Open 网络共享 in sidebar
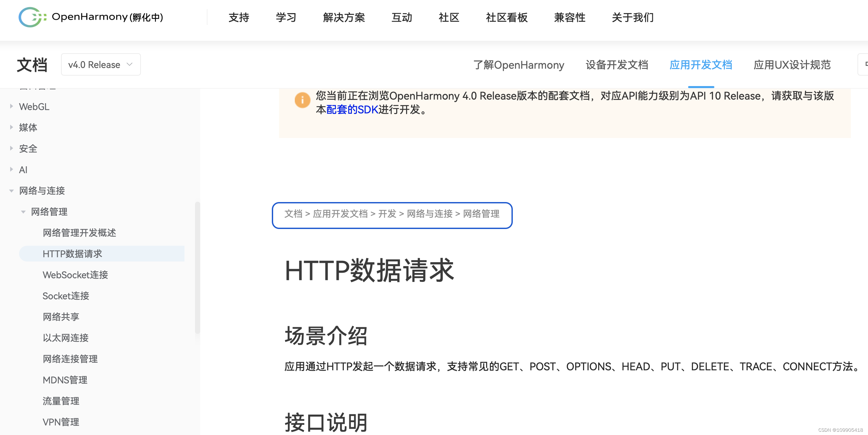Image resolution: width=868 pixels, height=435 pixels. pos(61,317)
